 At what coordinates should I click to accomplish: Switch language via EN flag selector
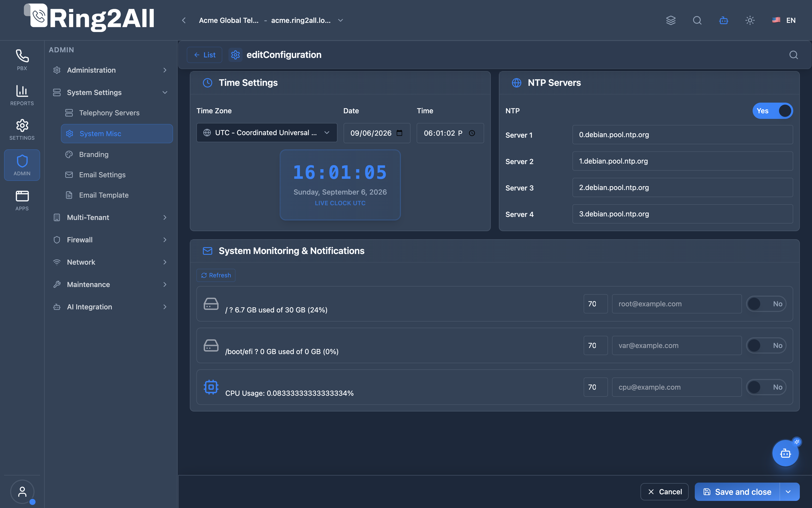coord(784,20)
